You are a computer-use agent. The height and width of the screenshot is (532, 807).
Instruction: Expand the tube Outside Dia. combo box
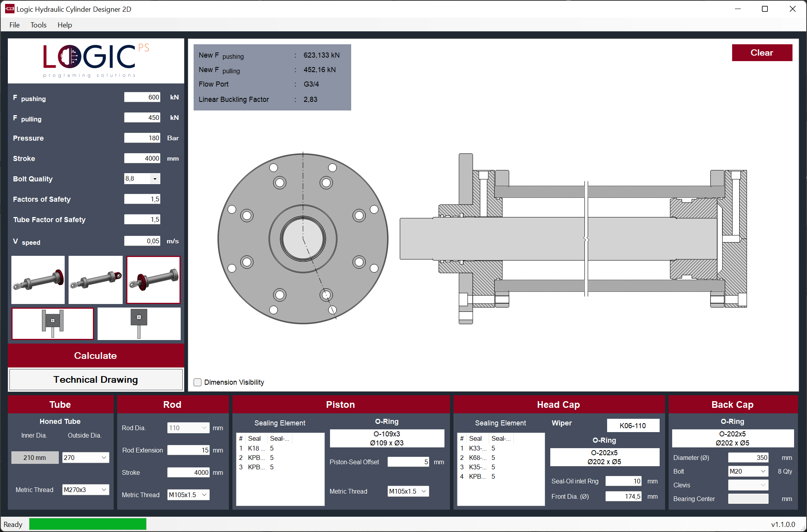coord(104,458)
